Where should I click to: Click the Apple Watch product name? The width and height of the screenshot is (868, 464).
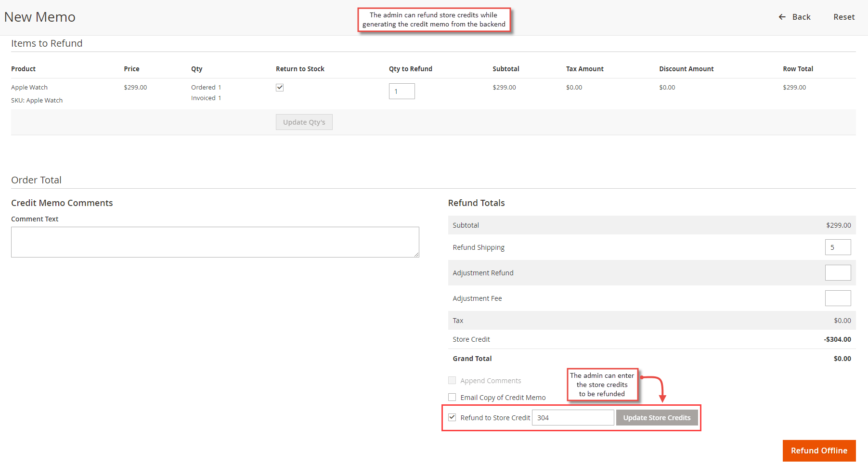tap(29, 88)
